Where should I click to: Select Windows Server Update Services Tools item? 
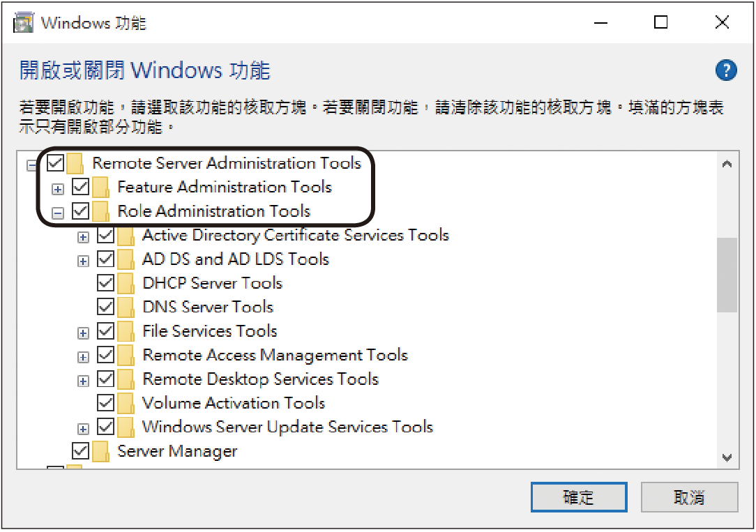[x=288, y=427]
